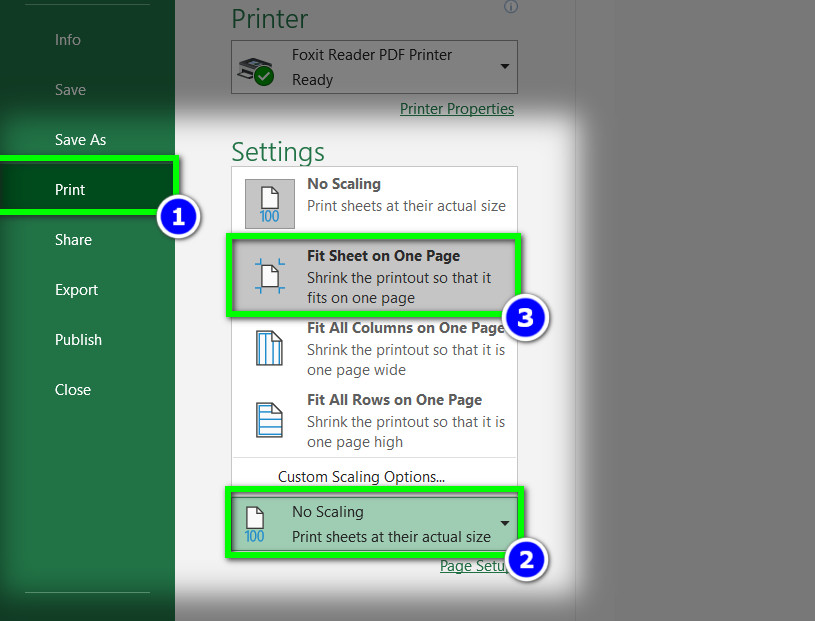Click page icon in the bottom scaling box

tap(255, 525)
